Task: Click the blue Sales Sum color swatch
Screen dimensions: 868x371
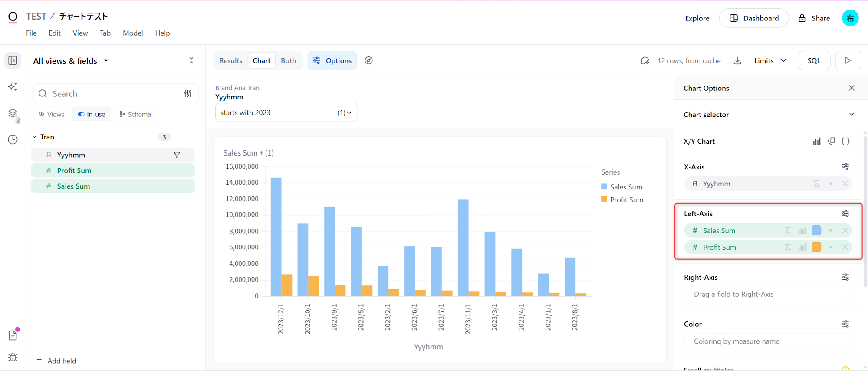Action: 816,231
